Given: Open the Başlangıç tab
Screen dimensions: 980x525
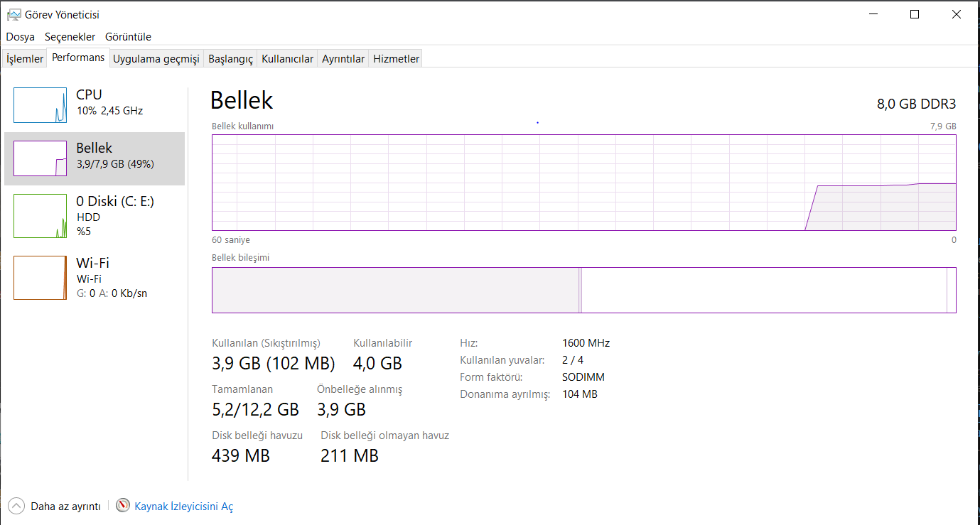Looking at the screenshot, I should pos(230,59).
